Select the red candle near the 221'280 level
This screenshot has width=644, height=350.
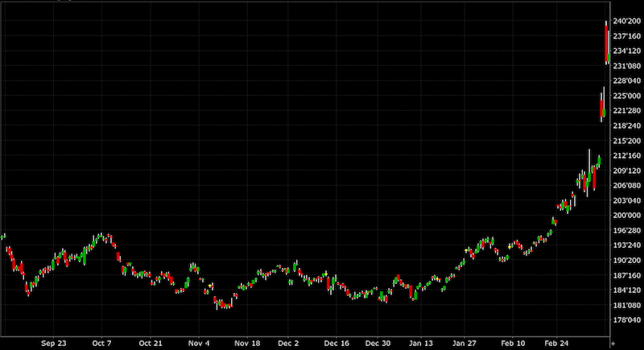(x=601, y=109)
